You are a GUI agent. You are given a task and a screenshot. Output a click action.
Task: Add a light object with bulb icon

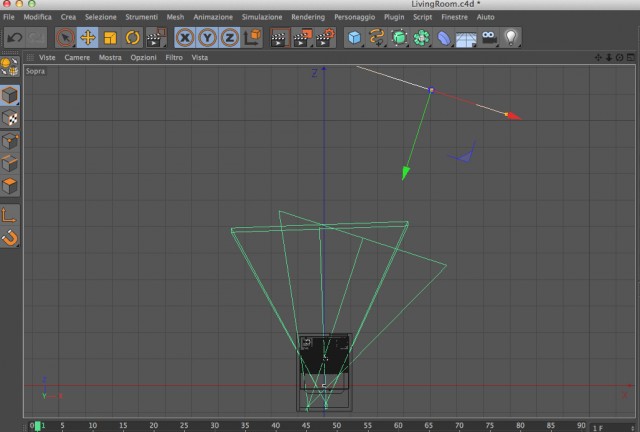(511, 38)
